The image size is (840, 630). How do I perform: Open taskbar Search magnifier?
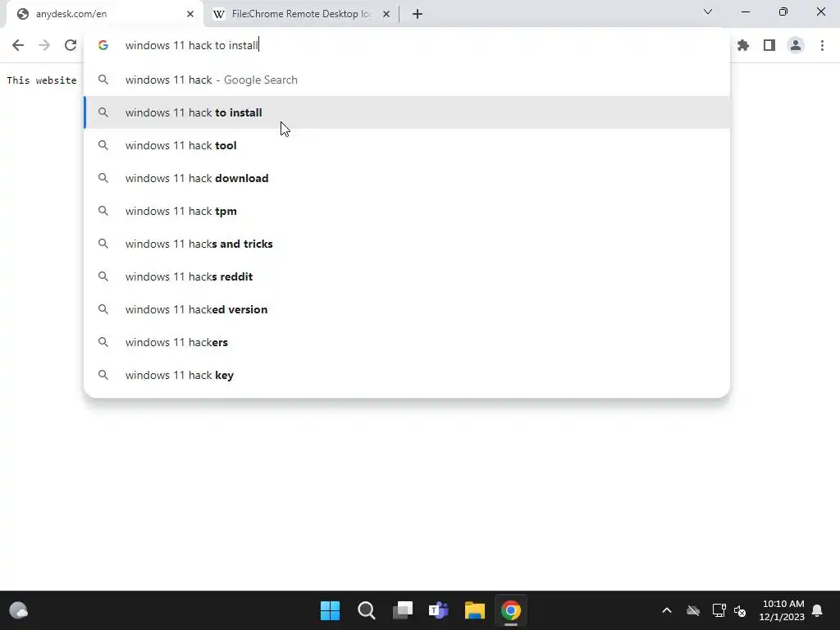click(x=367, y=610)
